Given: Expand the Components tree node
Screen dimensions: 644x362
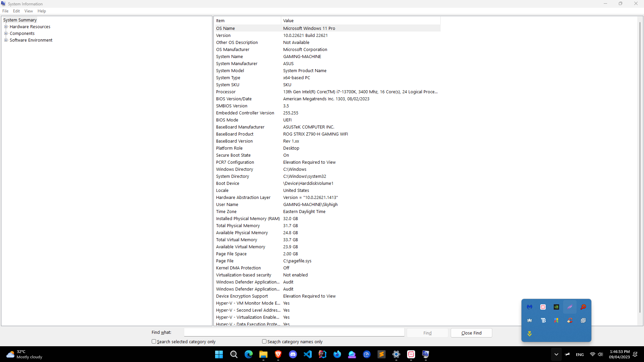Looking at the screenshot, I should [x=6, y=33].
